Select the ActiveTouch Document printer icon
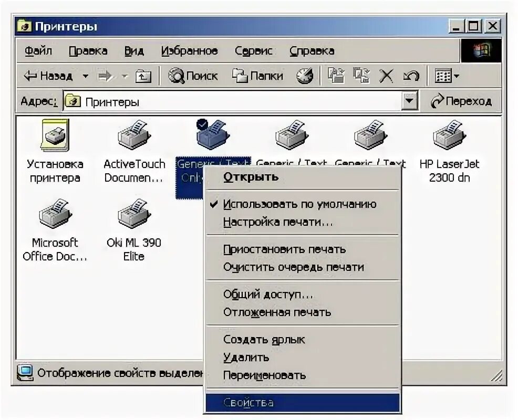The height and width of the screenshot is (420, 518). (134, 135)
